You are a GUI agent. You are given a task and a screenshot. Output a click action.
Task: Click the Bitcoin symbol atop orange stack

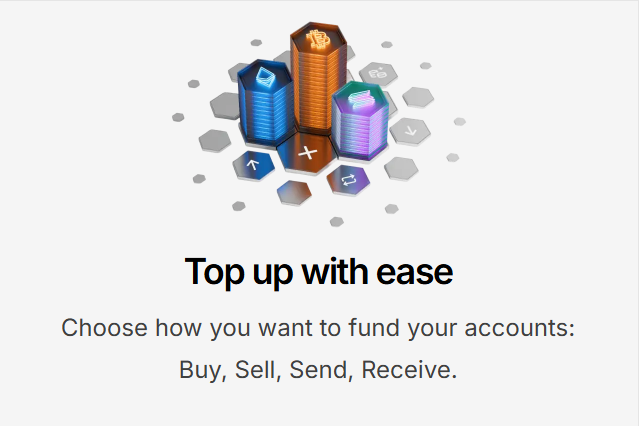click(318, 41)
